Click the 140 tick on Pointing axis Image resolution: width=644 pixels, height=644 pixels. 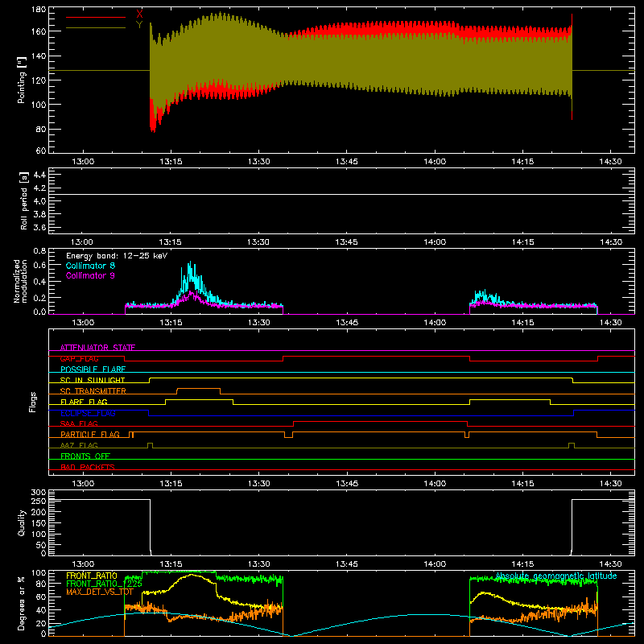pyautogui.click(x=39, y=56)
